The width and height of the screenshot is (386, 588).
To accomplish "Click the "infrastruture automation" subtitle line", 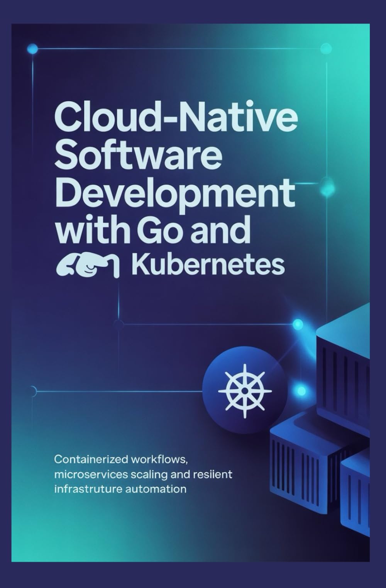I will click(x=120, y=489).
